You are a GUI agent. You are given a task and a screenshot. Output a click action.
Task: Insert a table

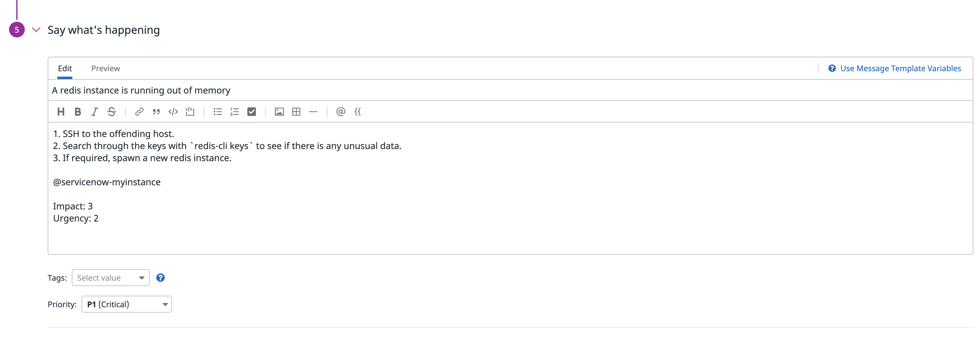point(296,112)
